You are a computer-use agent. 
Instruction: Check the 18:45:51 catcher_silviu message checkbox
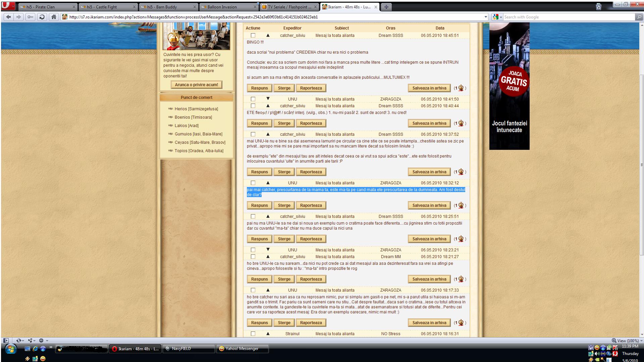click(x=253, y=36)
